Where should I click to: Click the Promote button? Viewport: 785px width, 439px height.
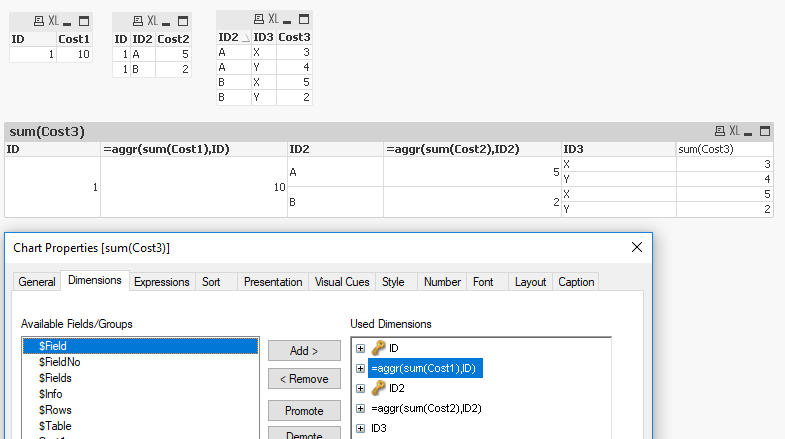(304, 411)
